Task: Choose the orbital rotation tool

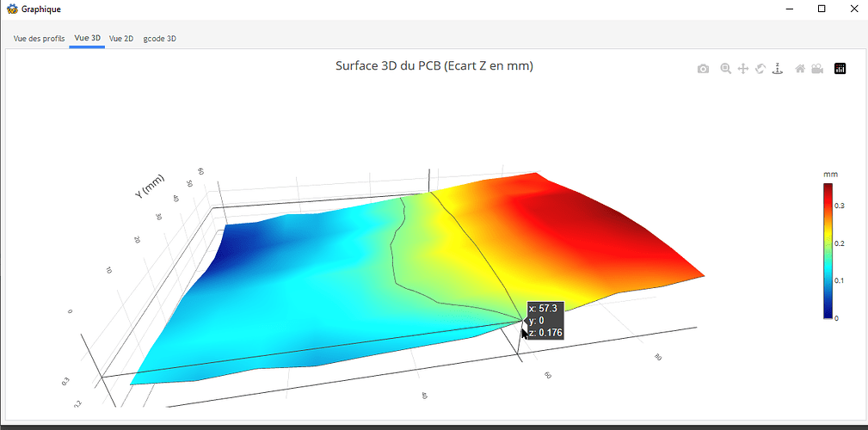Action: pyautogui.click(x=760, y=69)
